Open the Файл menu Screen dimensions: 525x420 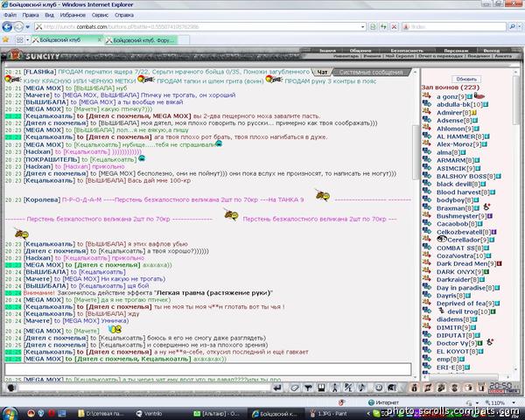pyautogui.click(x=10, y=15)
